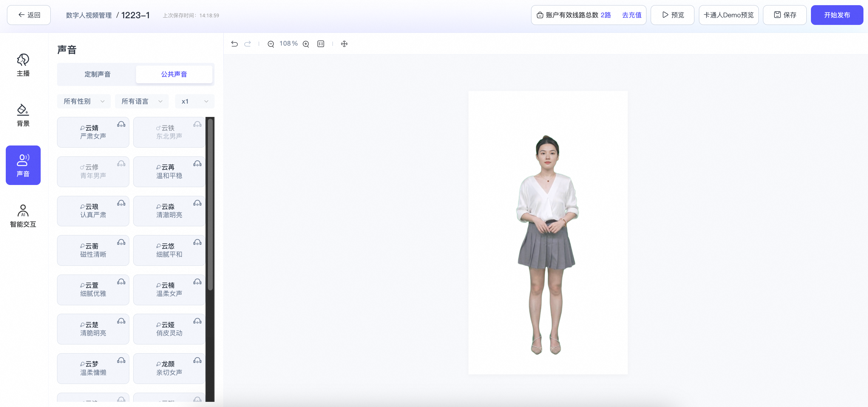Image resolution: width=868 pixels, height=407 pixels.
Task: Reset canvas to 1:1 size icon
Action: (321, 44)
